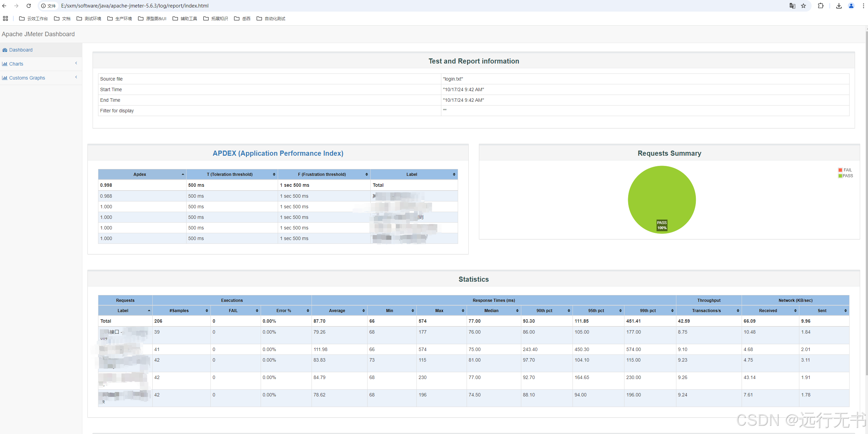Click the APDEX (Application Performance Index) heading link
868x434 pixels.
pos(278,153)
